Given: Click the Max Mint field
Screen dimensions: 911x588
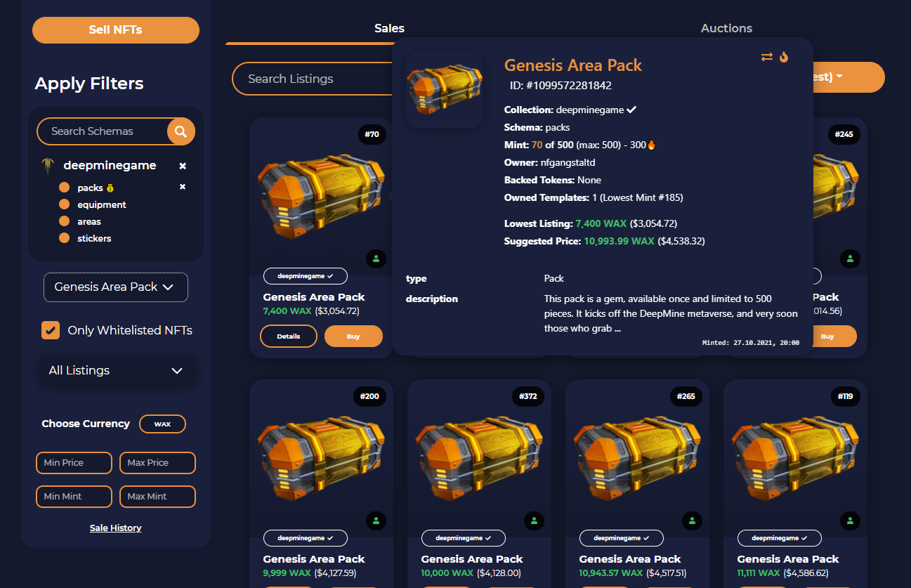Looking at the screenshot, I should coord(157,497).
